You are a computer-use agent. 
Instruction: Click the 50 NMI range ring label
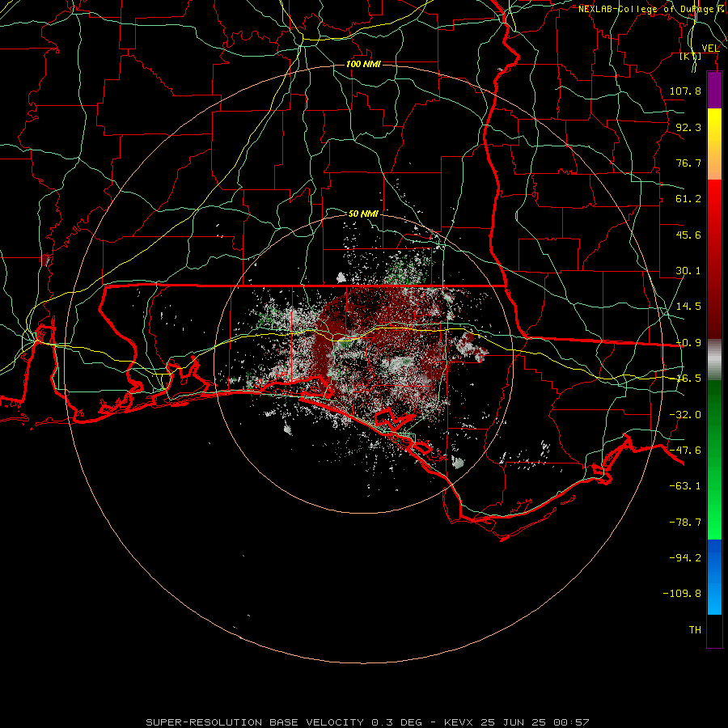[363, 214]
